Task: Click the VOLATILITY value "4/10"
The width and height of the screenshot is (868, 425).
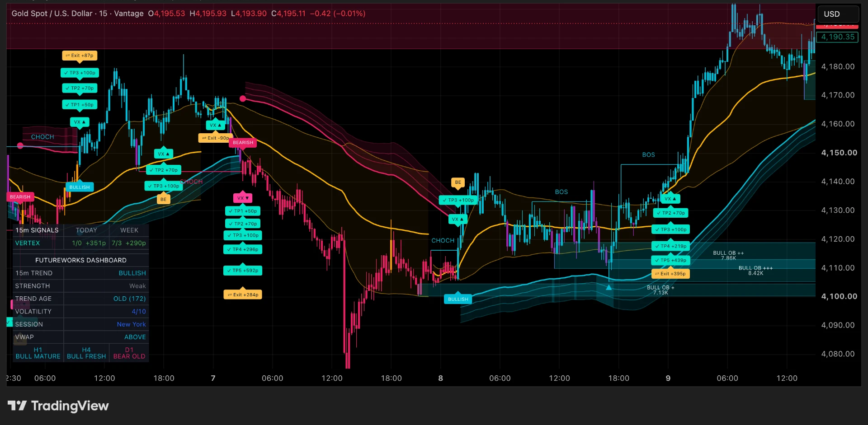Action: click(139, 312)
